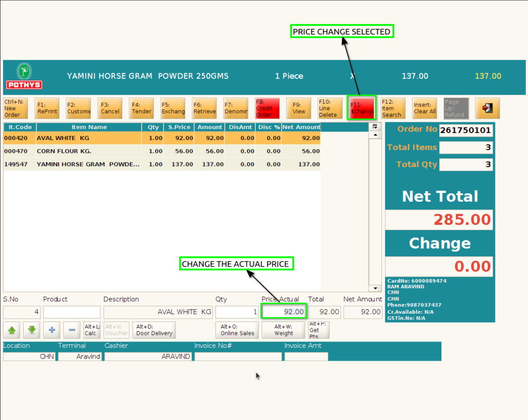528x420 pixels.
Task: Click the F1 RePrint button
Action: point(47,108)
